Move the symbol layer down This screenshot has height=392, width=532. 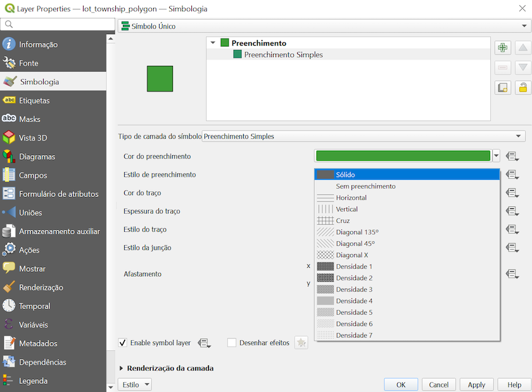[x=522, y=67]
